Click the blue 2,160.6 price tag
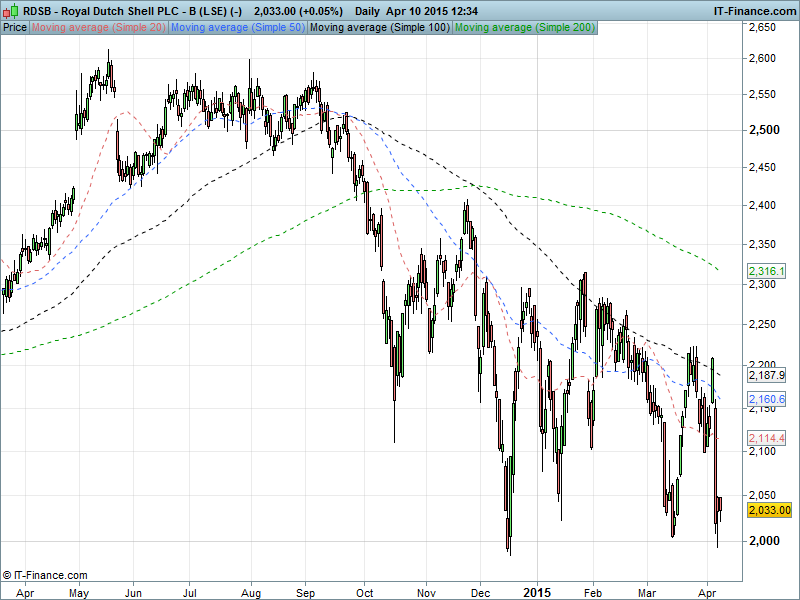 [x=767, y=400]
